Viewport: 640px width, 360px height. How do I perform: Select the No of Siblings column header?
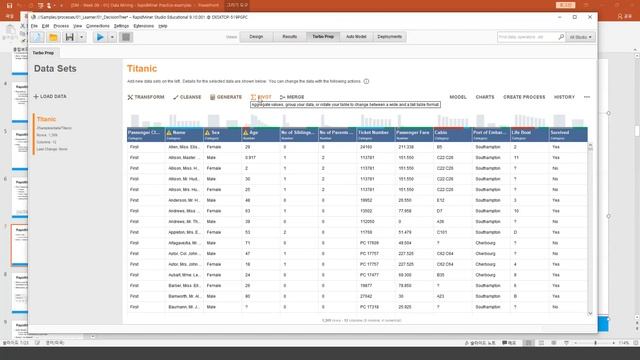(299, 134)
